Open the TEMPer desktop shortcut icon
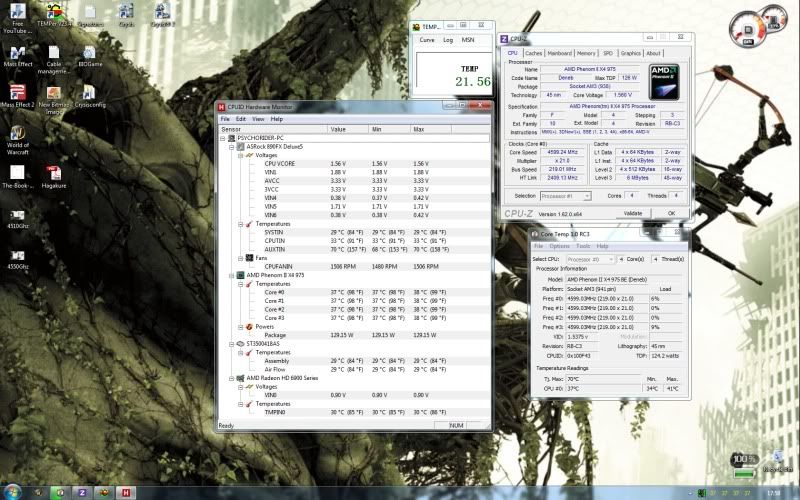This screenshot has height=500, width=800. click(54, 14)
